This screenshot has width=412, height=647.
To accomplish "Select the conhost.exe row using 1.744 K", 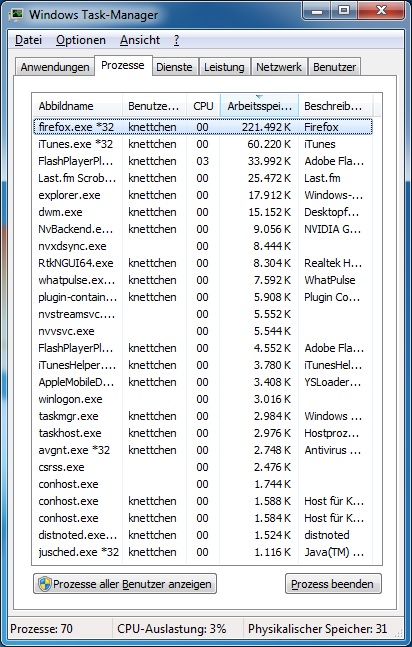I will tap(203, 484).
